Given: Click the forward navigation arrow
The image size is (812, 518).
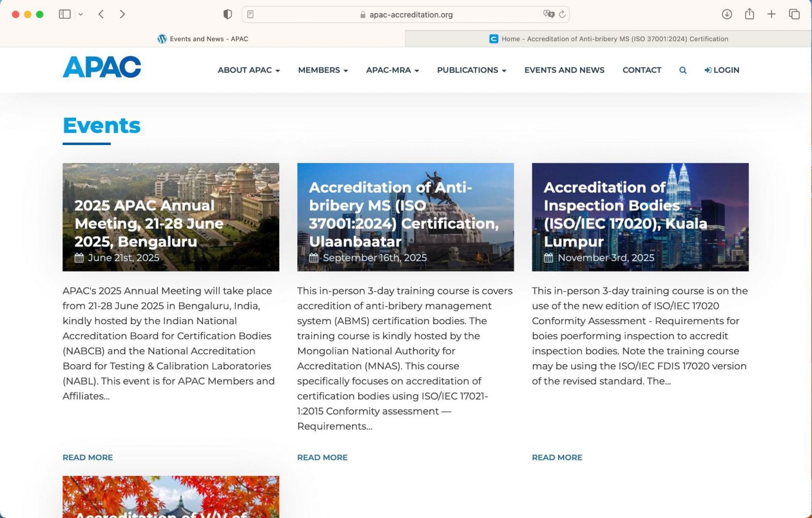Looking at the screenshot, I should 122,14.
